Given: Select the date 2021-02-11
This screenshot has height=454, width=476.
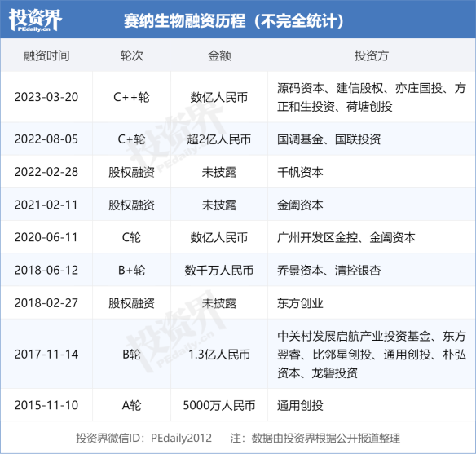Looking at the screenshot, I should click(46, 205).
